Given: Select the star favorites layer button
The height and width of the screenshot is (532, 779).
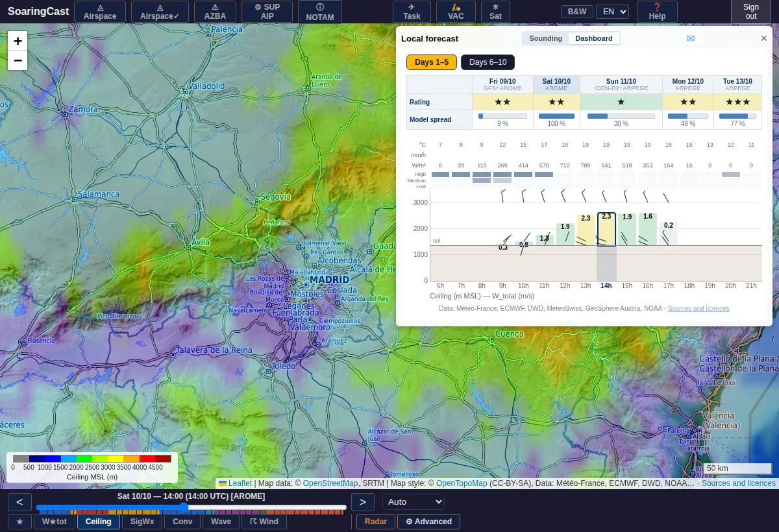Looking at the screenshot, I should pyautogui.click(x=19, y=522).
